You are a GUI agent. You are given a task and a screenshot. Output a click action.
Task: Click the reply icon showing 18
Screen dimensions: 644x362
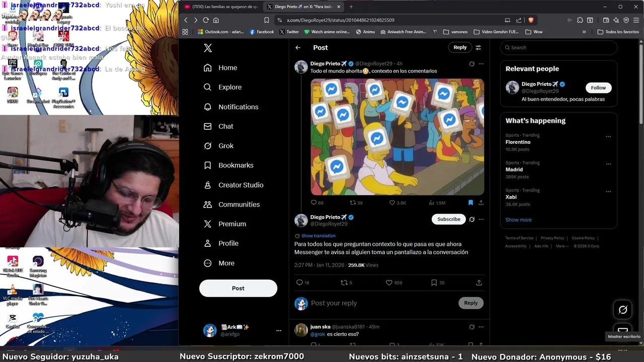point(303,283)
